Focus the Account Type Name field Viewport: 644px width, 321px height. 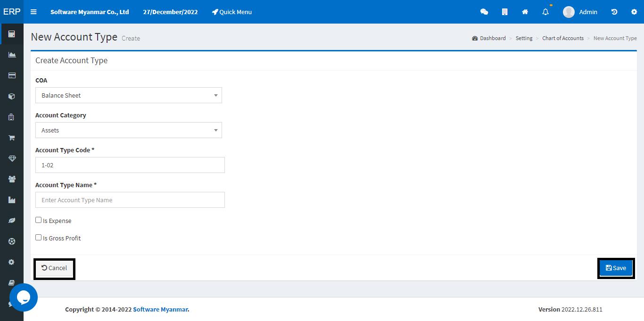(x=130, y=200)
